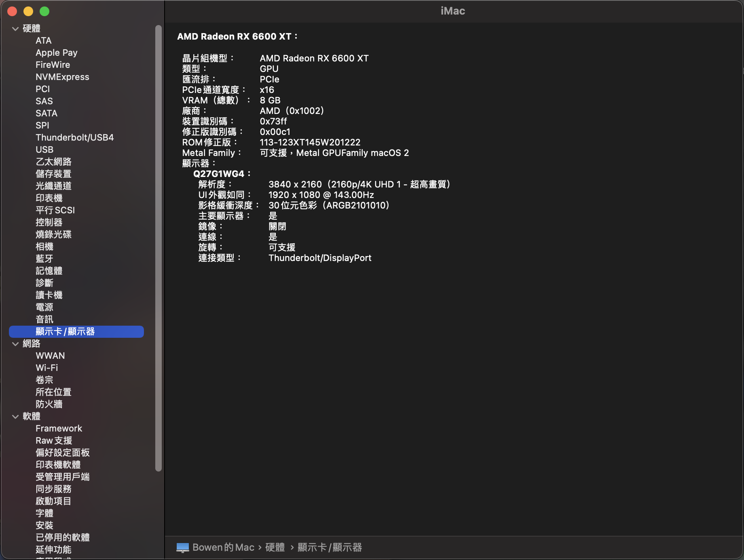
Task: Open Thunderbolt/USB4 hardware entry
Action: tap(75, 138)
